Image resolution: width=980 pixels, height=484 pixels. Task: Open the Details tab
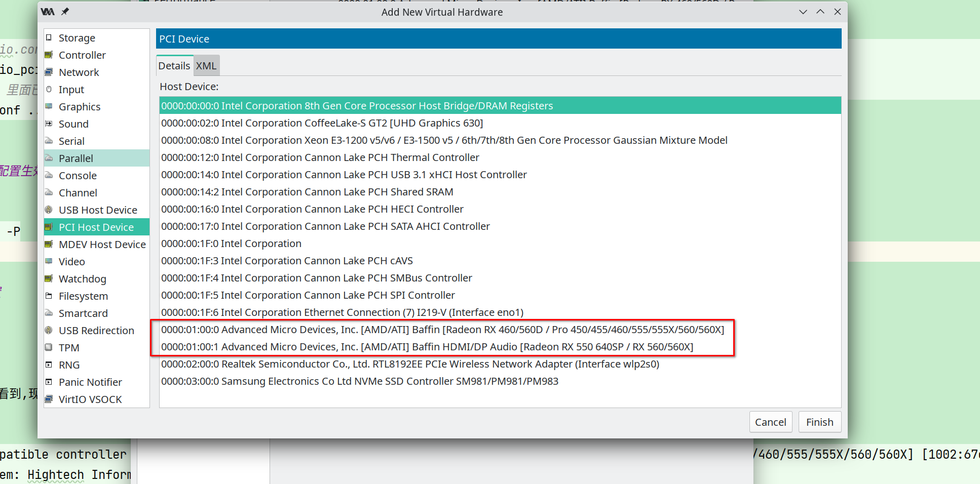[x=174, y=66]
